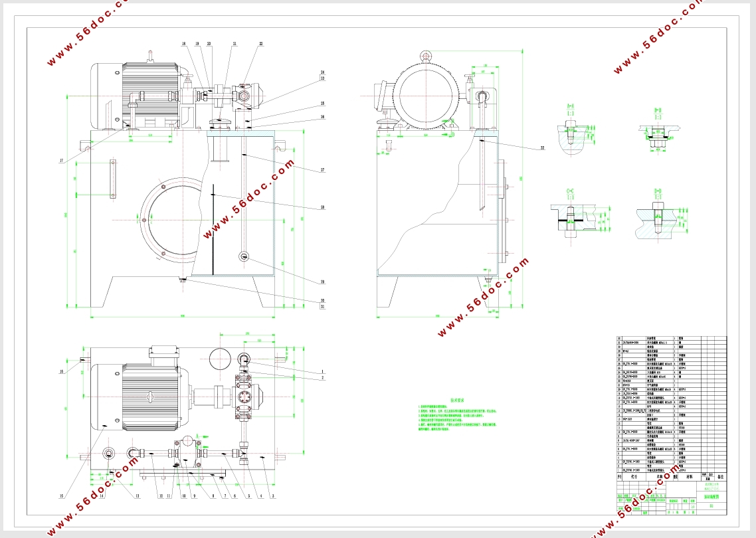Click the green technical requirements heading
The height and width of the screenshot is (538, 756).
pyautogui.click(x=456, y=400)
